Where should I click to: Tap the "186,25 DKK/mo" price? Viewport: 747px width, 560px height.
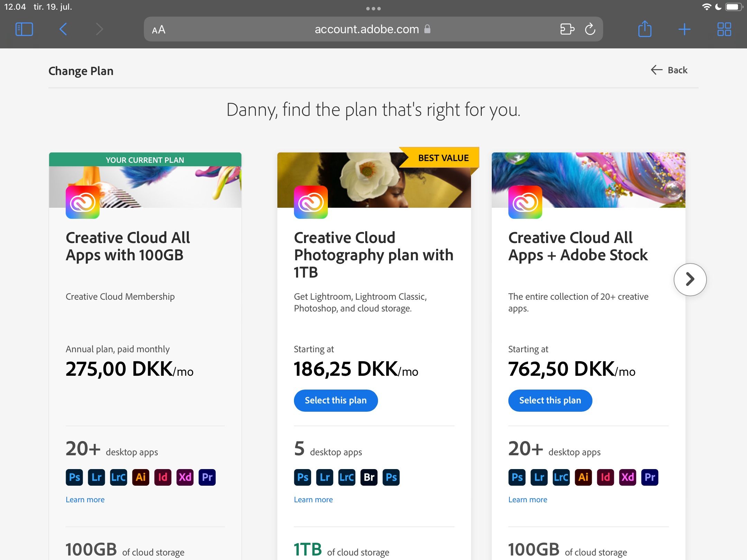click(356, 369)
